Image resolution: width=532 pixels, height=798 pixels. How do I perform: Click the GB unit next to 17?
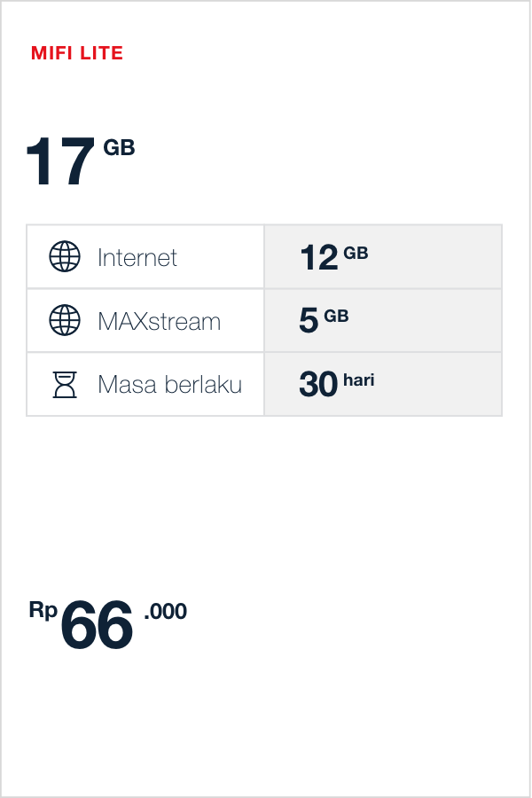pos(119,148)
